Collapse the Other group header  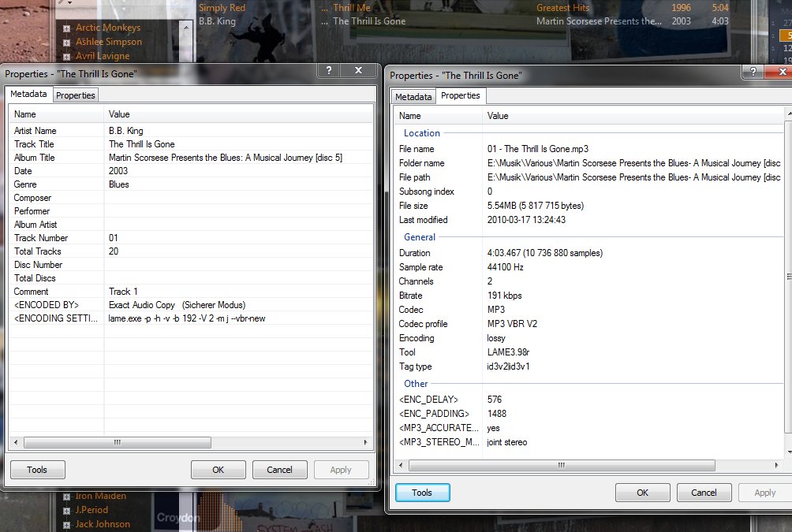pos(416,384)
